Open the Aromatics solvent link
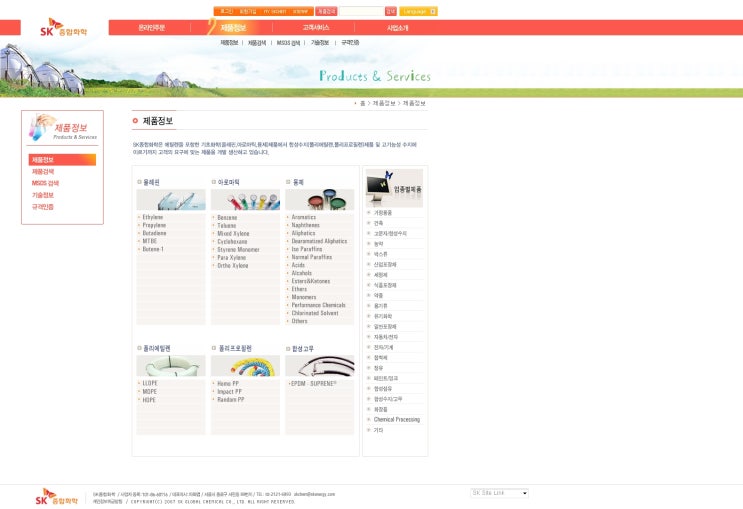The image size is (743, 509). (304, 217)
